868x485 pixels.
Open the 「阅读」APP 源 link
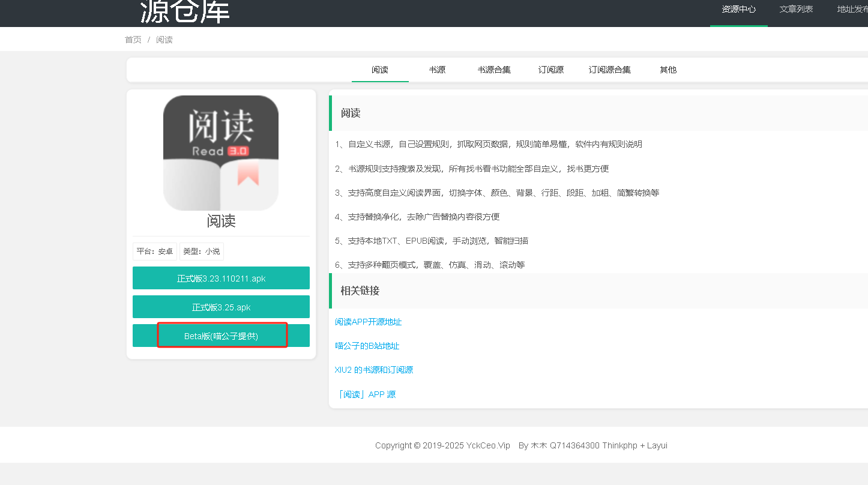pyautogui.click(x=366, y=394)
